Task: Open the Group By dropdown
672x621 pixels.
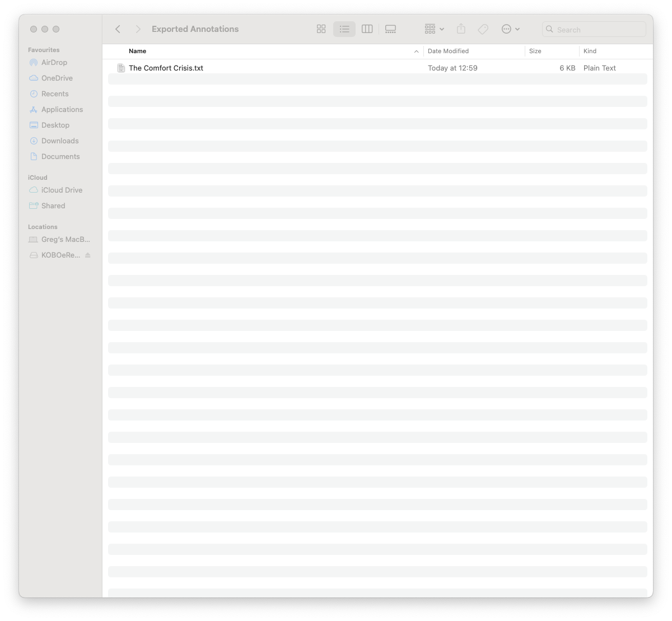Action: [x=435, y=29]
